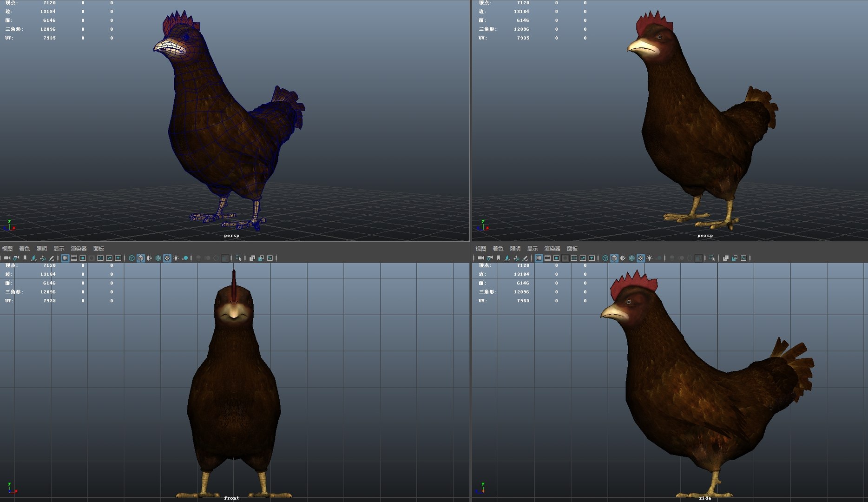This screenshot has width=868, height=502.
Task: Open the 渲染器 menu above the side view
Action: click(x=552, y=249)
